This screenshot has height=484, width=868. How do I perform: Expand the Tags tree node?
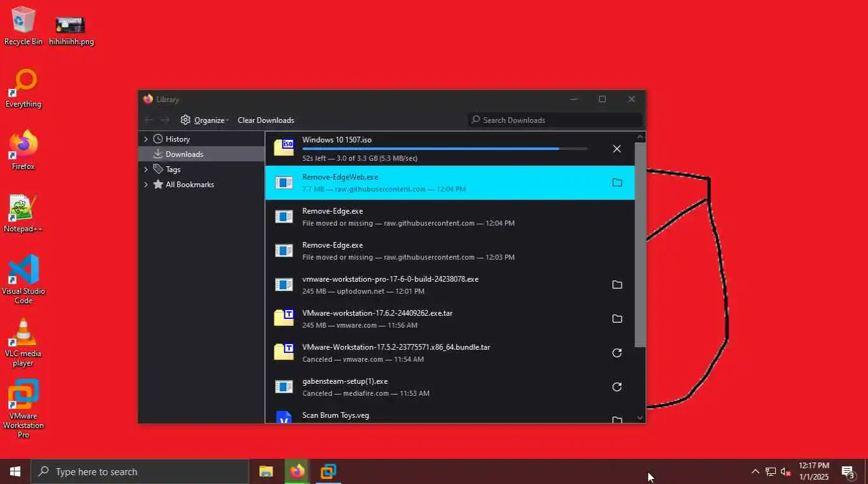(146, 170)
